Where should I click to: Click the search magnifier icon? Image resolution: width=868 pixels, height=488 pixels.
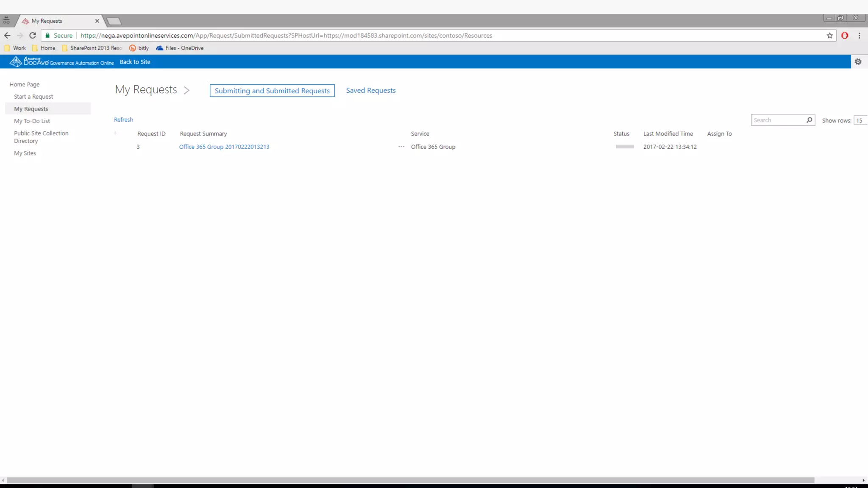click(x=809, y=120)
